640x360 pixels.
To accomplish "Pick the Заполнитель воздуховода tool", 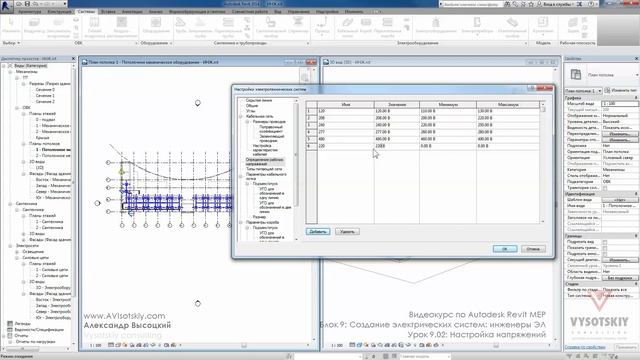I will pyautogui.click(x=58, y=27).
